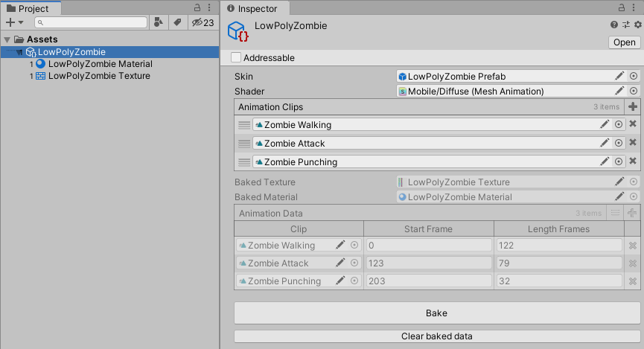Click the Clear baked data button
This screenshot has width=644, height=349.
click(x=437, y=336)
